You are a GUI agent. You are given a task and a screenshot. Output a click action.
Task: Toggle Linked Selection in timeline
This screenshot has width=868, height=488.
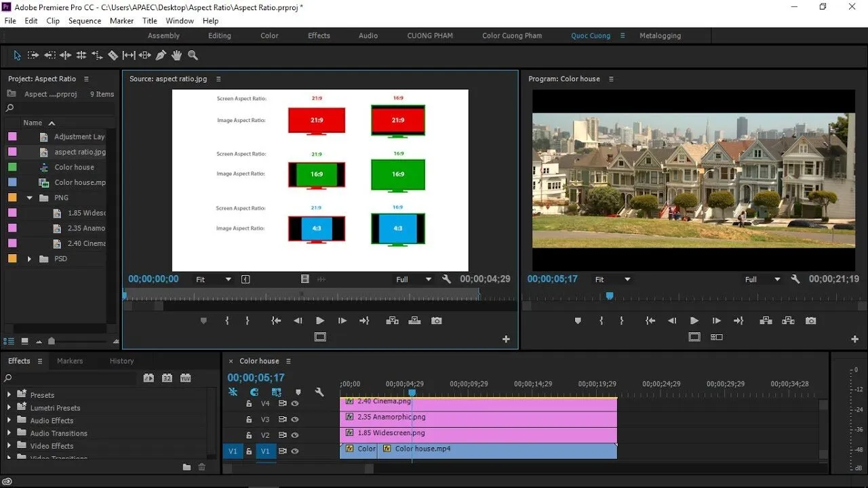[x=276, y=392]
